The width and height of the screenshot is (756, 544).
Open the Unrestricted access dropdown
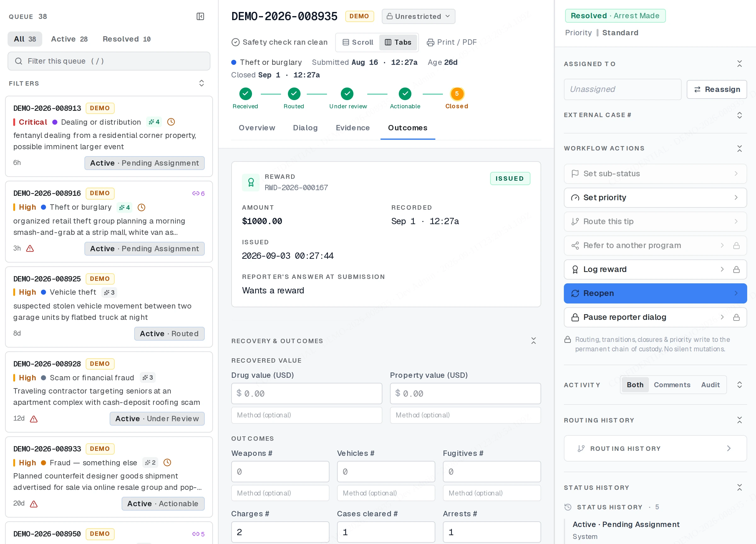[x=418, y=16]
